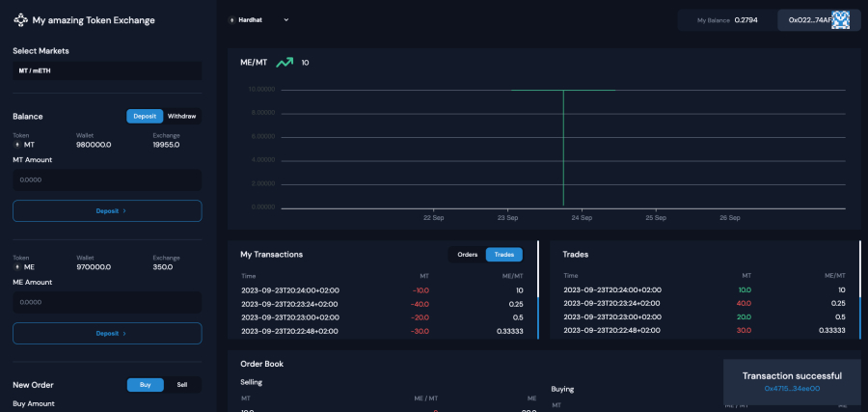
Task: Click the Ethereum icon beside Hardhat
Action: point(231,19)
